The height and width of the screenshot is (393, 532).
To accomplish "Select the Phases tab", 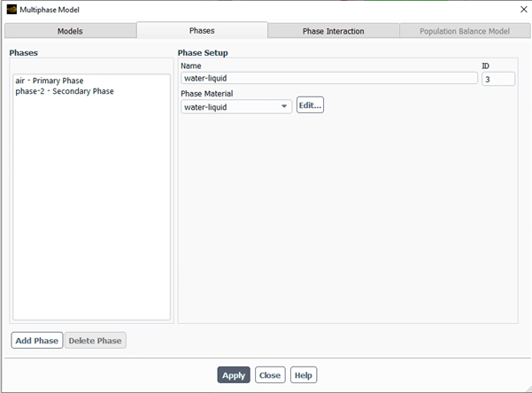I will point(202,30).
